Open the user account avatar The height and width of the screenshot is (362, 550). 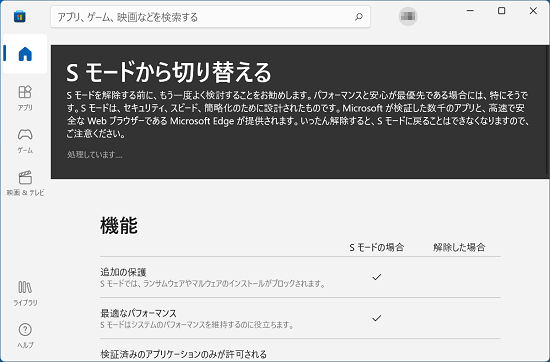(408, 16)
